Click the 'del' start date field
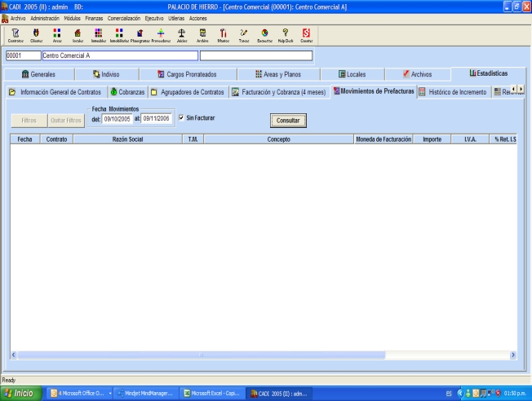 pos(117,119)
